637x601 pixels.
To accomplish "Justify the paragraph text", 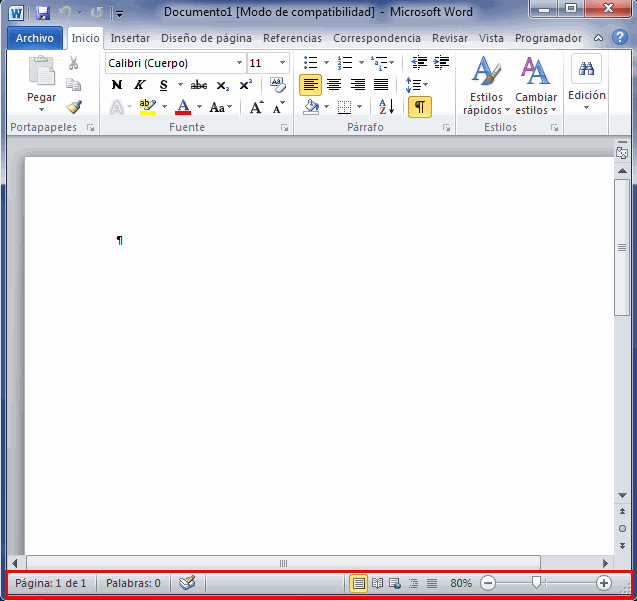I will pyautogui.click(x=381, y=85).
